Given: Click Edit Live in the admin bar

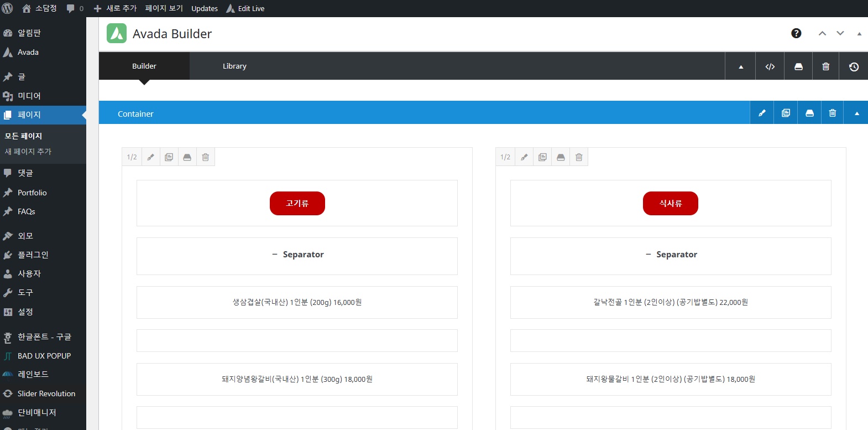Looking at the screenshot, I should [x=245, y=8].
